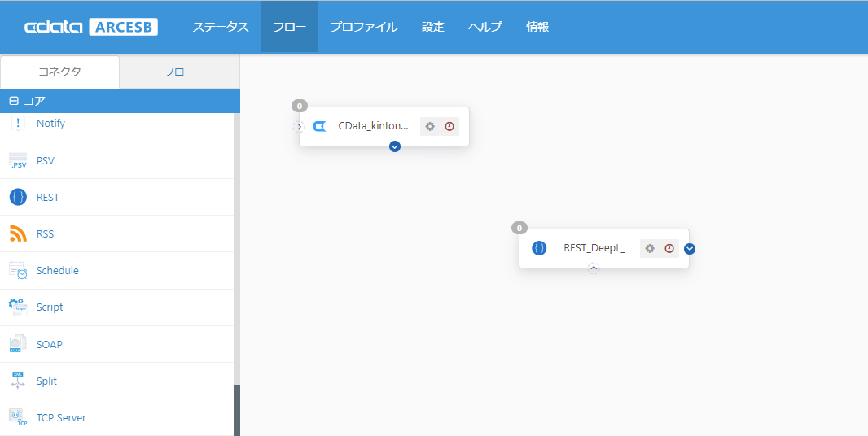Open the プロファイル page
Viewport: 868px width, 436px height.
(x=364, y=27)
